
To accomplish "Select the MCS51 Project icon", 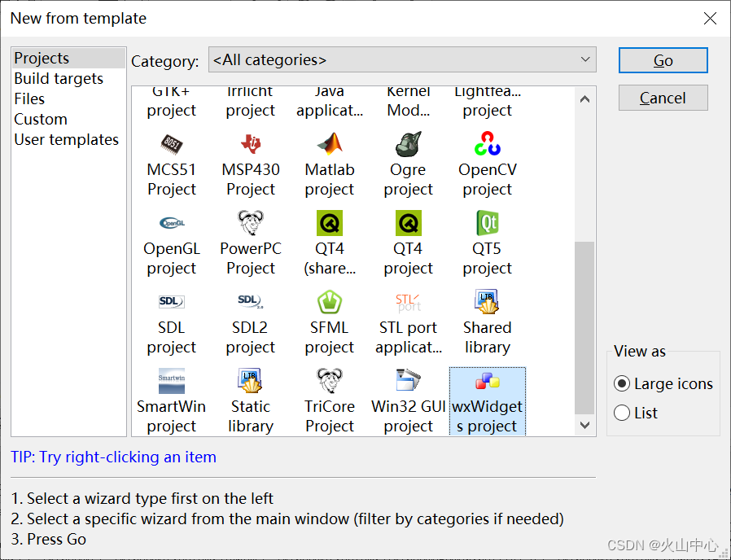I will [x=172, y=144].
